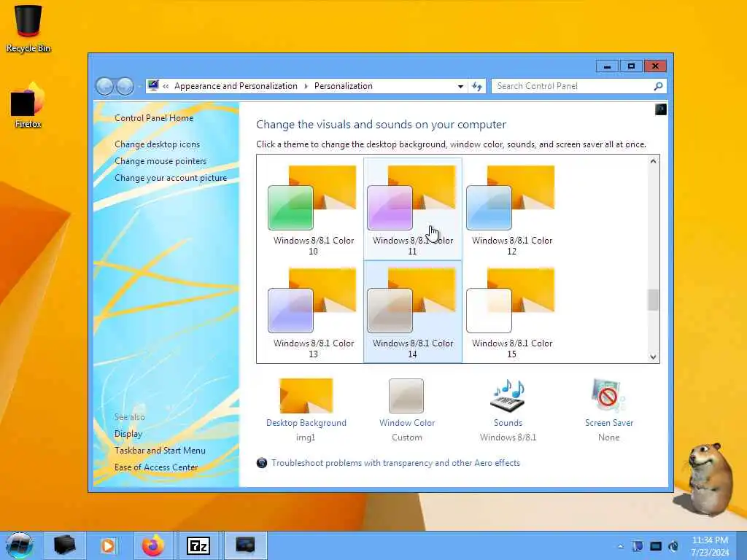747x560 pixels.
Task: Click the Desktop Background link text
Action: point(306,423)
